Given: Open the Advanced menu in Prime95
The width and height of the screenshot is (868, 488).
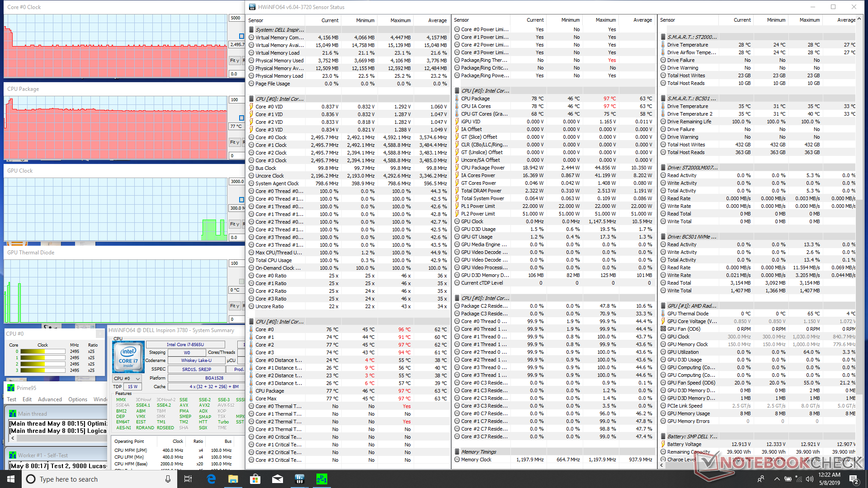Looking at the screenshot, I should click(x=50, y=399).
